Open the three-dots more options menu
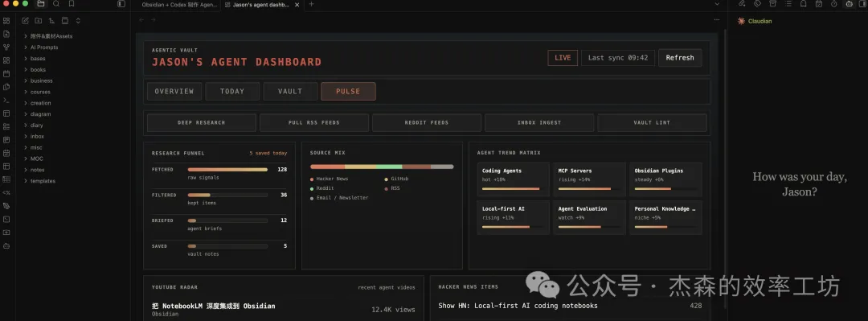 pyautogui.click(x=717, y=19)
